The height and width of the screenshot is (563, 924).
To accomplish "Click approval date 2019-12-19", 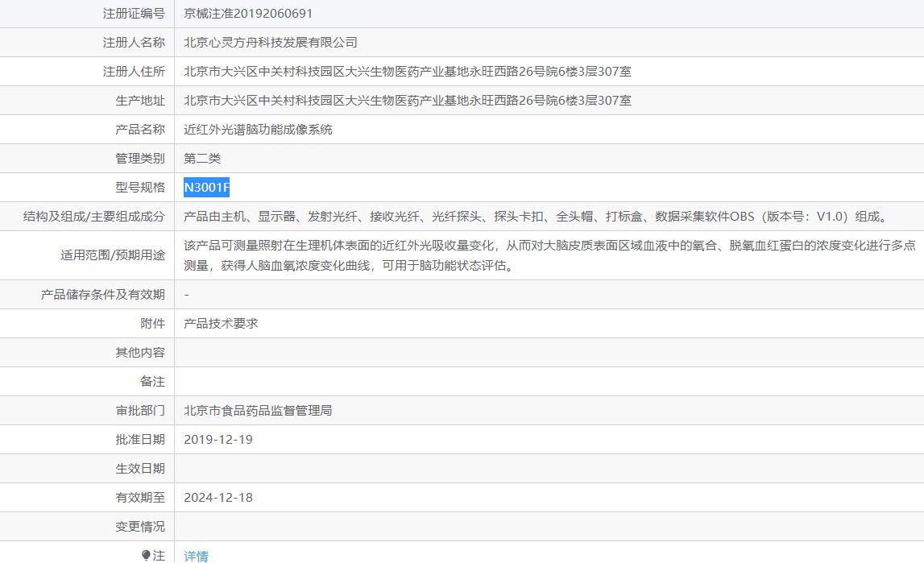I will click(x=218, y=439).
